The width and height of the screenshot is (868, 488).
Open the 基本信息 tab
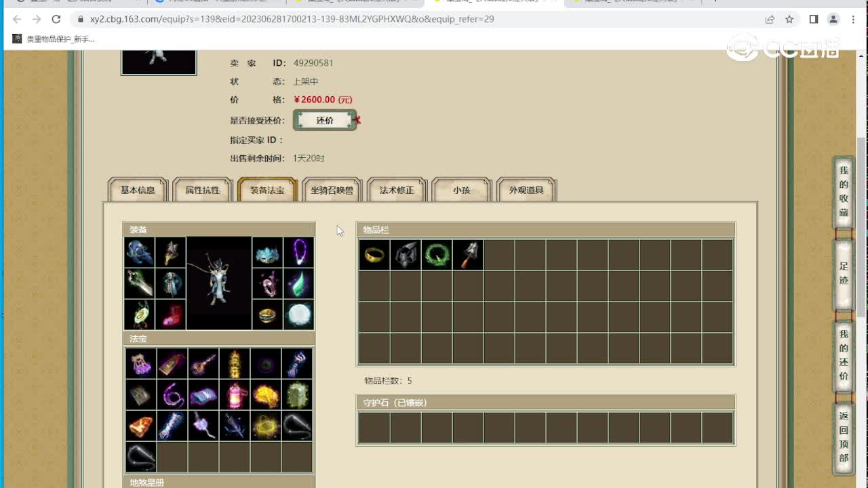coord(138,190)
